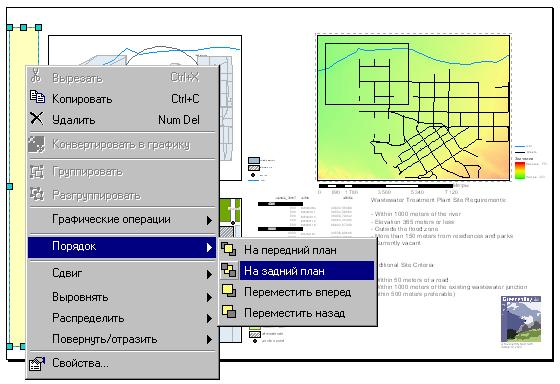Click the copy icon beside Копировать
Image resolution: width=560 pixels, height=384 pixels.
pos(37,97)
